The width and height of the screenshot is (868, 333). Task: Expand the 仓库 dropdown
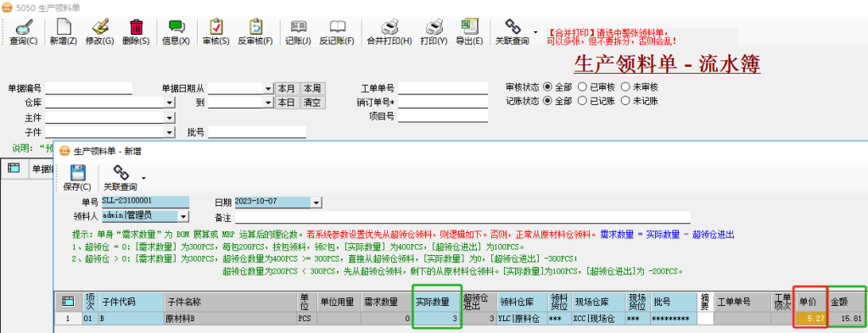(170, 103)
